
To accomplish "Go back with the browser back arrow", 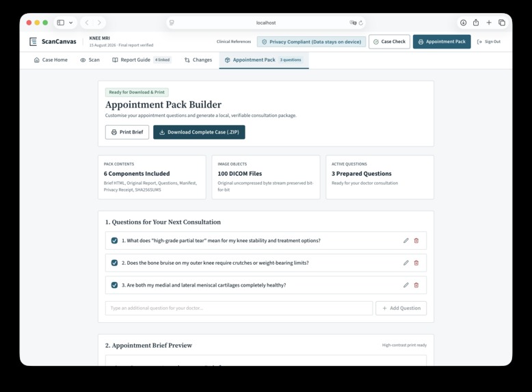I will [87, 23].
